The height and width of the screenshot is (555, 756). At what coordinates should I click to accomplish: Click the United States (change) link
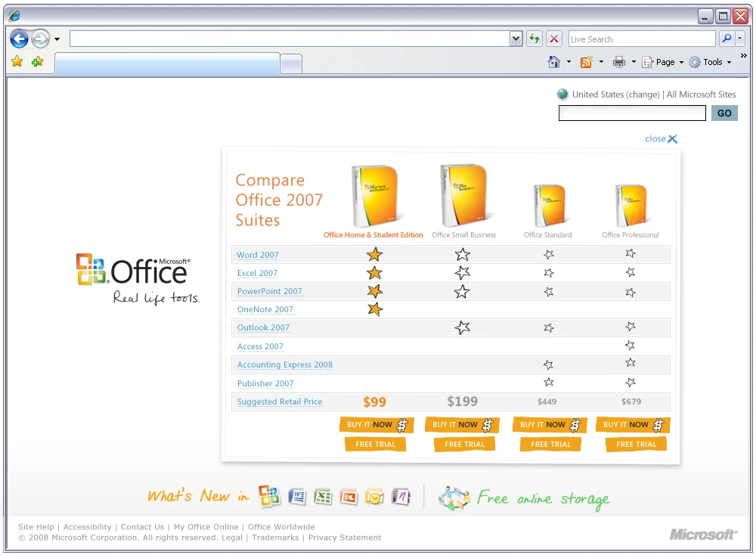(615, 95)
